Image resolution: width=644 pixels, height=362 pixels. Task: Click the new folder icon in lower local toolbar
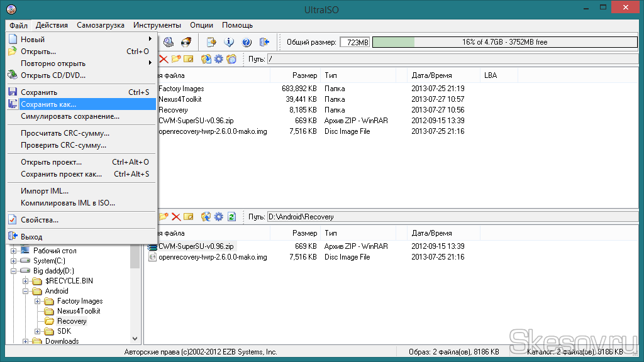click(164, 217)
